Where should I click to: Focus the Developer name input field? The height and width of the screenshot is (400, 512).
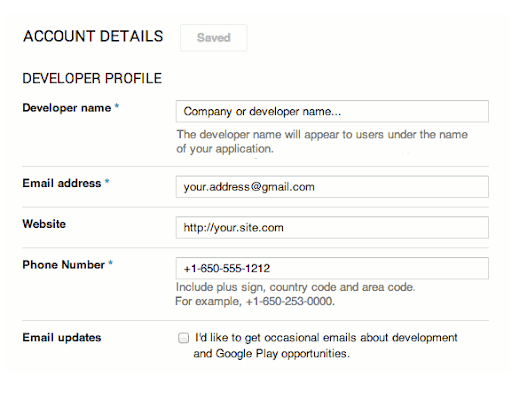(x=332, y=111)
